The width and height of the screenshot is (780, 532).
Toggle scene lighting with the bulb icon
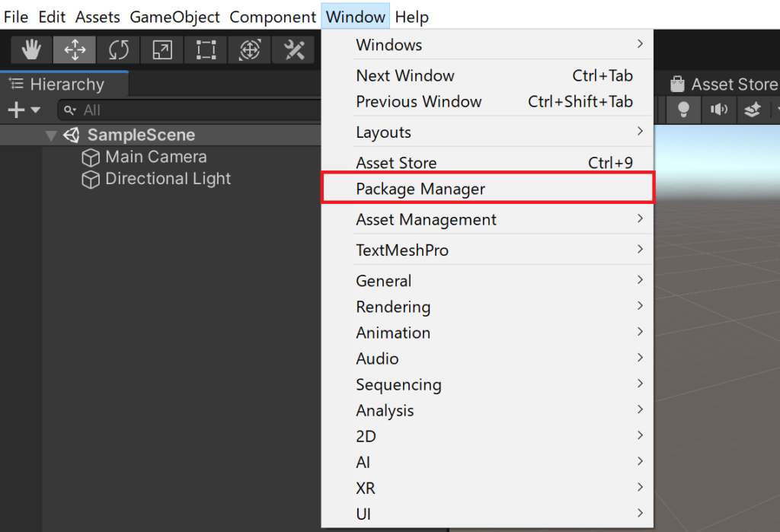tap(683, 110)
